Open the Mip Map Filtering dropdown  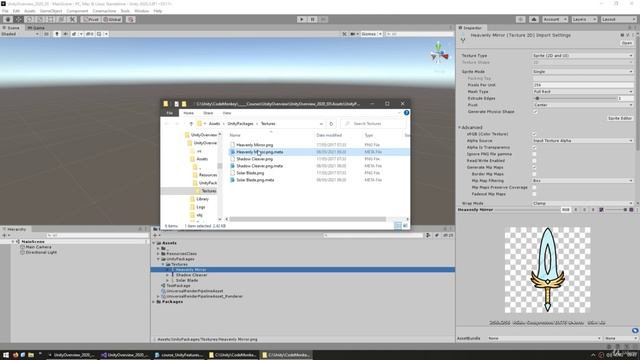pyautogui.click(x=582, y=180)
